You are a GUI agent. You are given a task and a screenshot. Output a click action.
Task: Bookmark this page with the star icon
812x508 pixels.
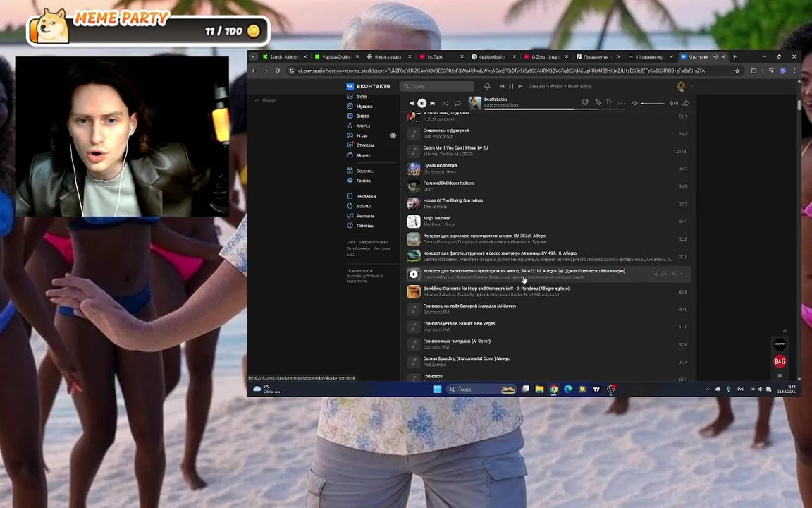737,71
